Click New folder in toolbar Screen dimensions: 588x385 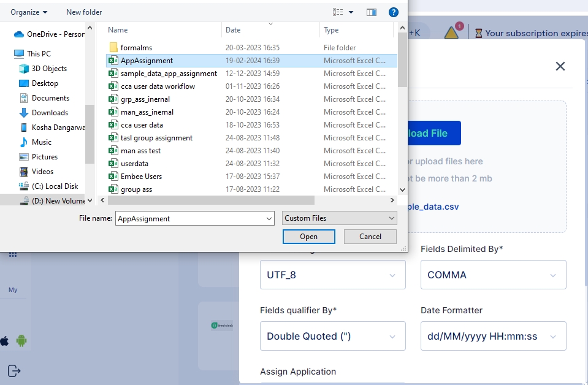point(84,12)
